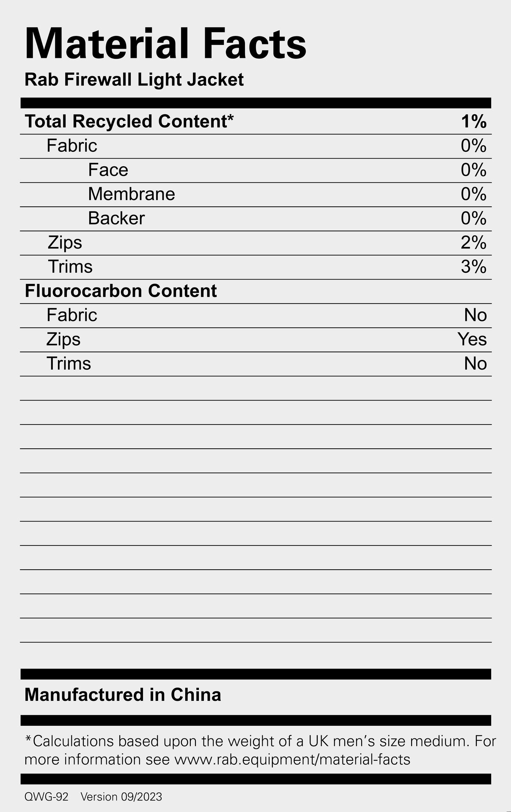Click the 'Version 09/2023' text

(x=121, y=797)
